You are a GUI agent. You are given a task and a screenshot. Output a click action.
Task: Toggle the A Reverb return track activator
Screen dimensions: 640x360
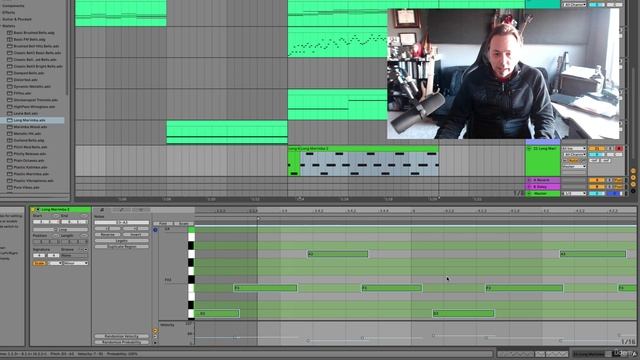[596, 180]
